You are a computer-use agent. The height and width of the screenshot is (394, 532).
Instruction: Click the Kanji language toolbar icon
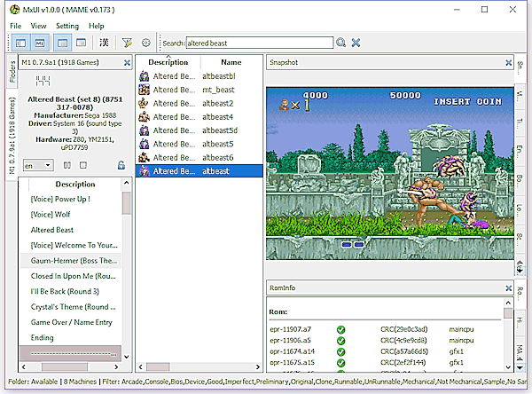105,43
